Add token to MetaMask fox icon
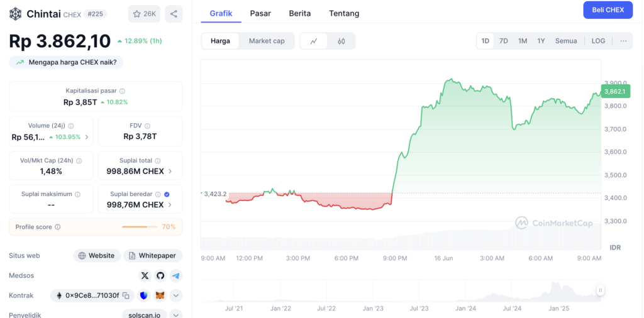Viewport: 644px width, 318px height. click(160, 295)
